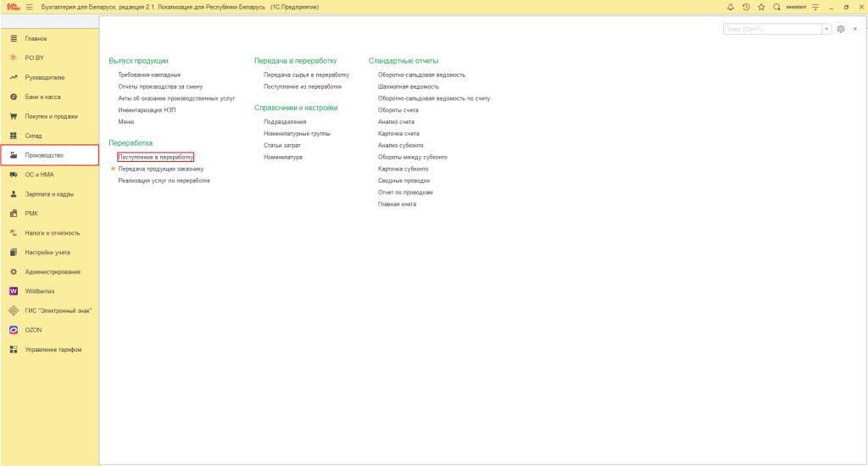The height and width of the screenshot is (466, 868).
Task: Open the notifications bell icon
Action: tap(731, 7)
